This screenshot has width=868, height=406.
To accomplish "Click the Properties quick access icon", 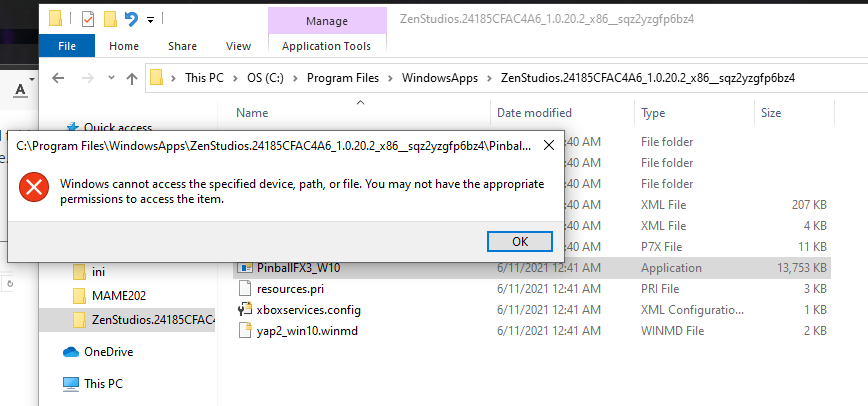I will 88,19.
